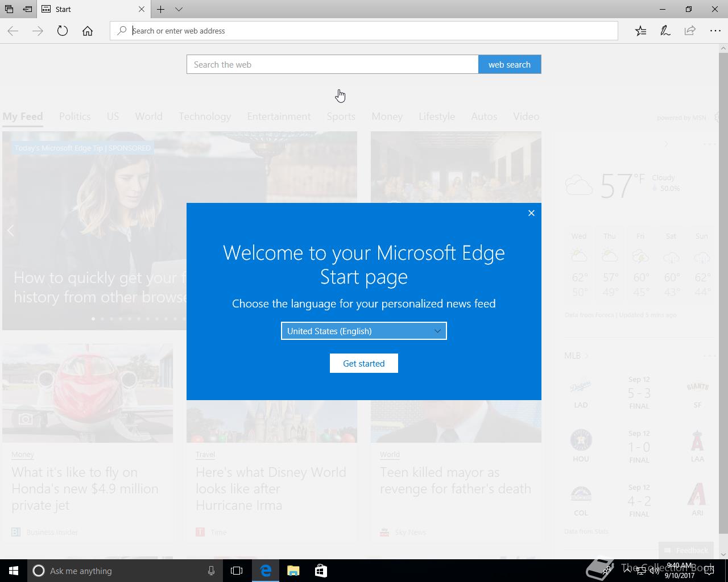Go forward with the forward arrow
This screenshot has height=582, width=728.
pyautogui.click(x=38, y=31)
